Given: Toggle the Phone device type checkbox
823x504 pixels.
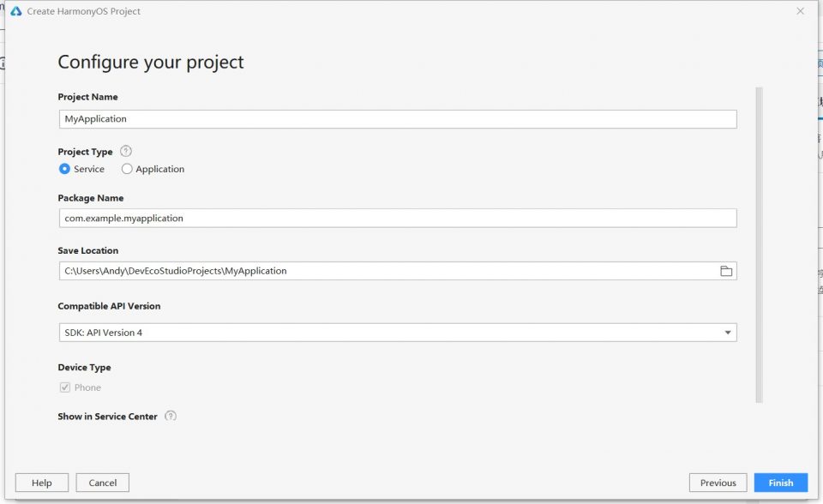Looking at the screenshot, I should point(65,387).
